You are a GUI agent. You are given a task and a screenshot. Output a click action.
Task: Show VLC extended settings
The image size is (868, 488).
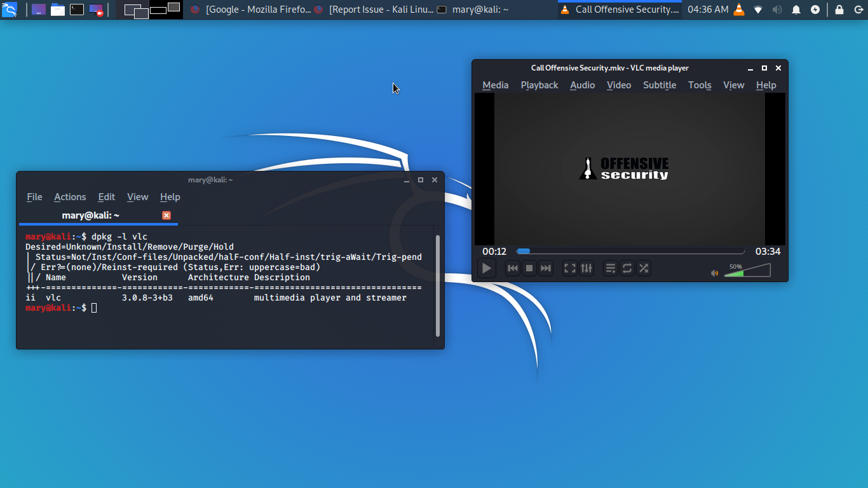587,269
